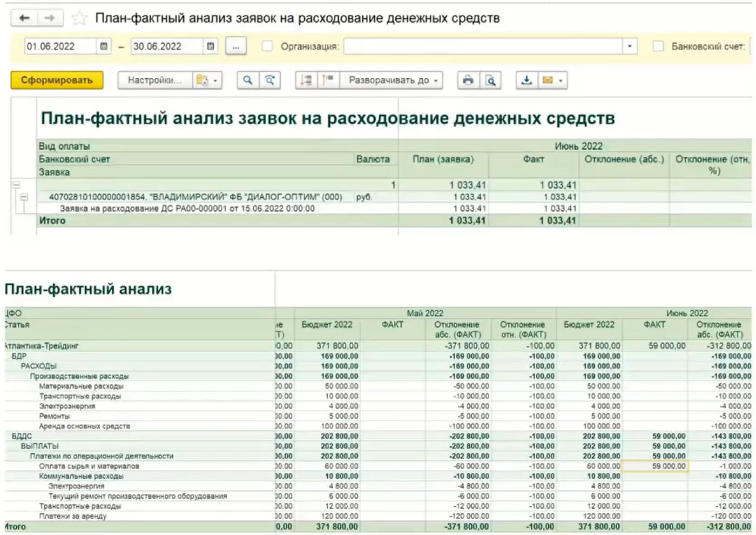The width and height of the screenshot is (756, 535).
Task: Open the Разворачивать до dropdown
Action: (393, 80)
